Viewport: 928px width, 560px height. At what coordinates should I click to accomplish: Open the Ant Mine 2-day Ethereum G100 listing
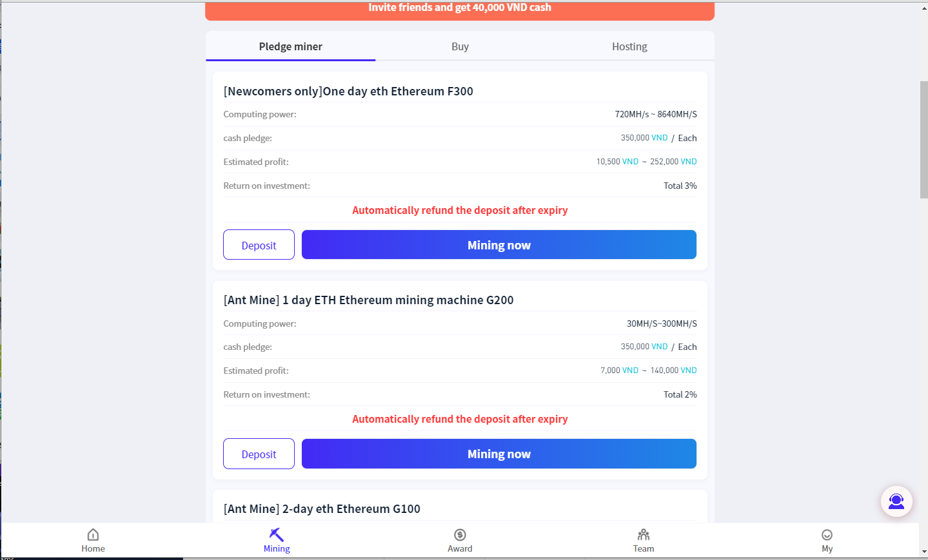(322, 509)
